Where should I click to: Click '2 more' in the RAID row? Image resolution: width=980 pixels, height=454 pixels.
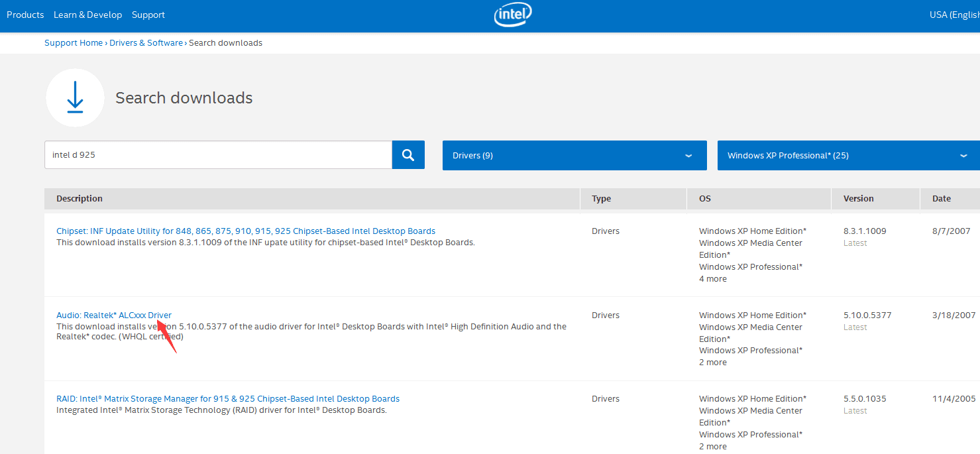[713, 447]
